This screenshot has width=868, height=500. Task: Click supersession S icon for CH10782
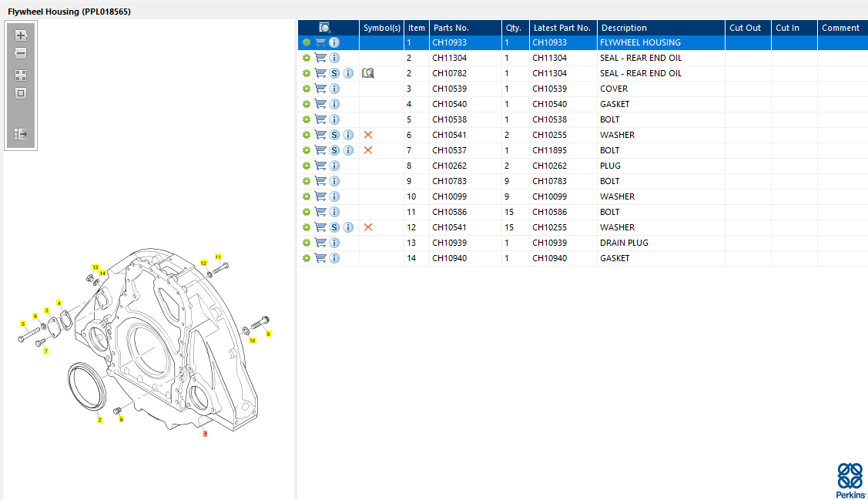click(334, 73)
